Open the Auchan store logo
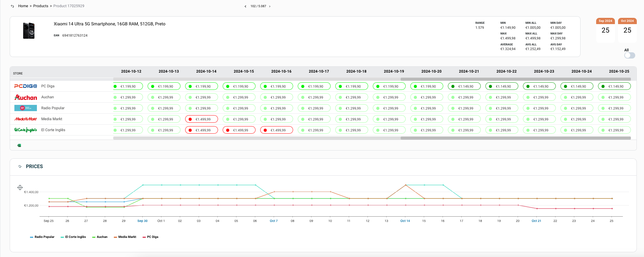Image resolution: width=644 pixels, height=257 pixels. [26, 97]
